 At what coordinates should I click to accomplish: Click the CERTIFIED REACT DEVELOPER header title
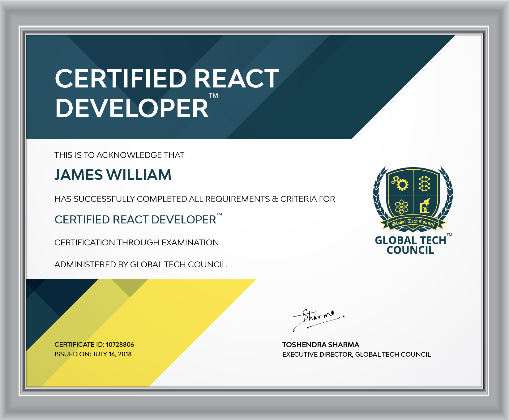(x=167, y=93)
